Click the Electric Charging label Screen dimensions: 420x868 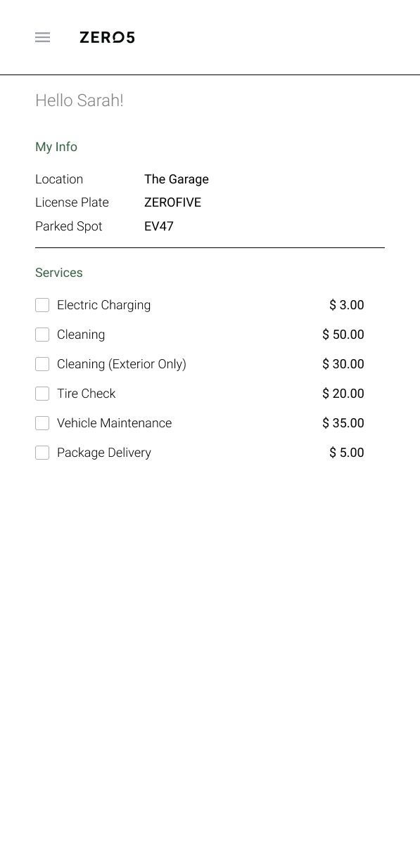tap(104, 305)
